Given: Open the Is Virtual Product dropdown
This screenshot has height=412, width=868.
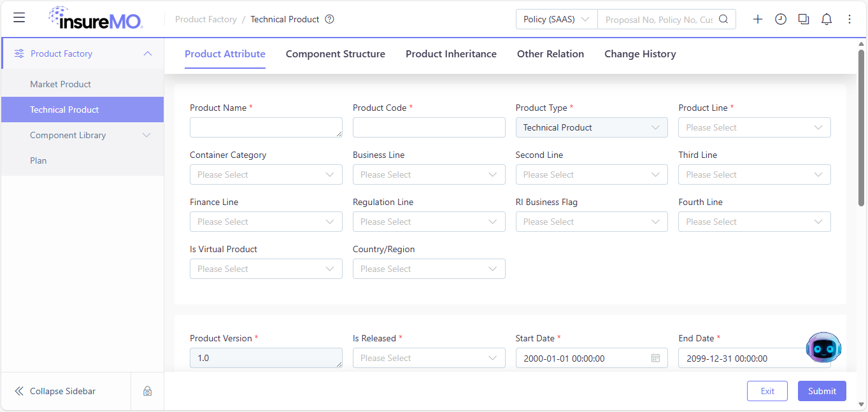Looking at the screenshot, I should tap(266, 269).
